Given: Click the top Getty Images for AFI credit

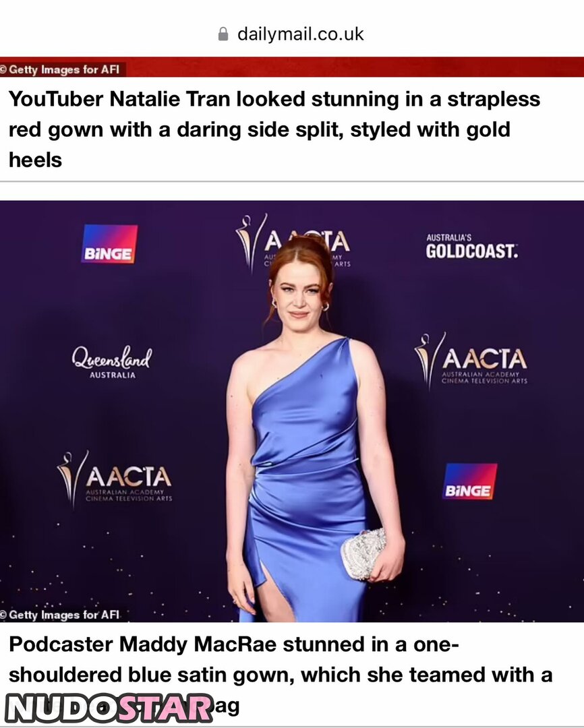Looking at the screenshot, I should pos(60,69).
